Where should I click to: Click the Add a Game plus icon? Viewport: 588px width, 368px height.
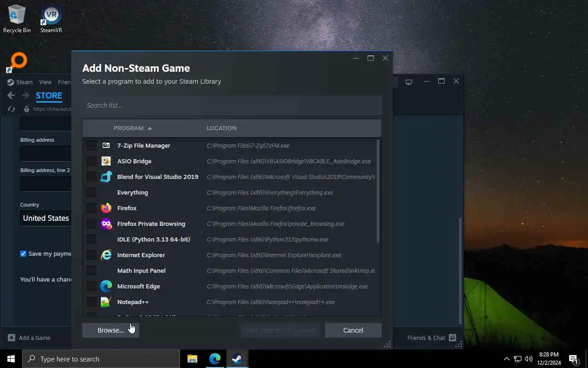point(11,338)
